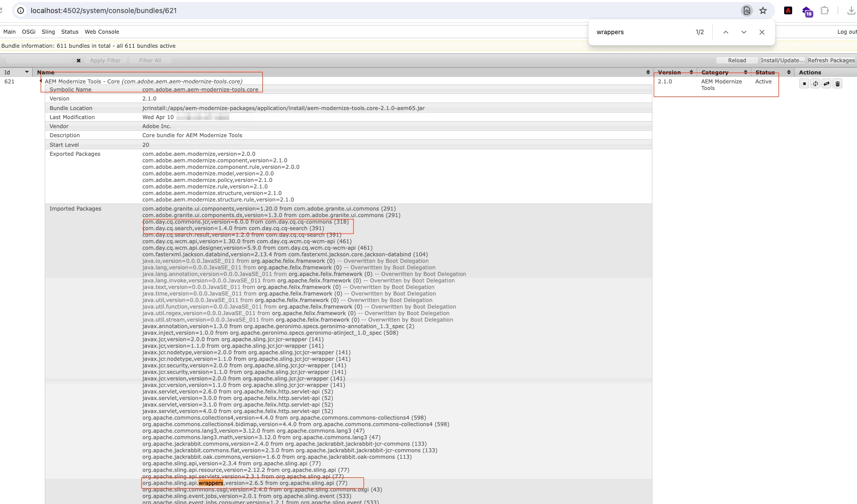Close the find-in-page bar
This screenshot has height=504, width=857.
pos(762,32)
